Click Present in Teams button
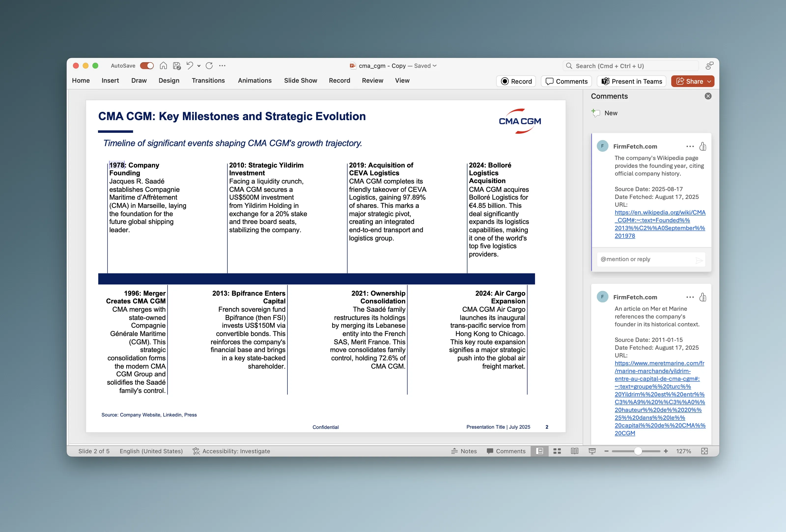This screenshot has width=786, height=532. click(x=632, y=82)
